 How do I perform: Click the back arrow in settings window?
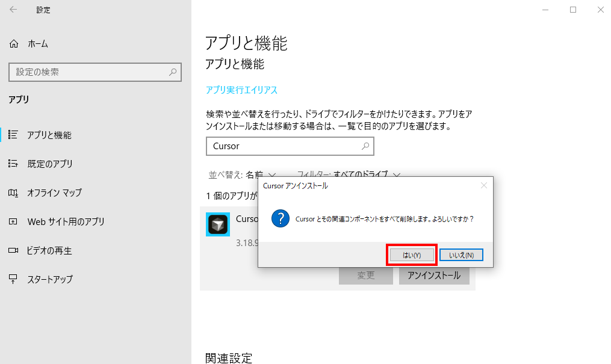click(13, 10)
